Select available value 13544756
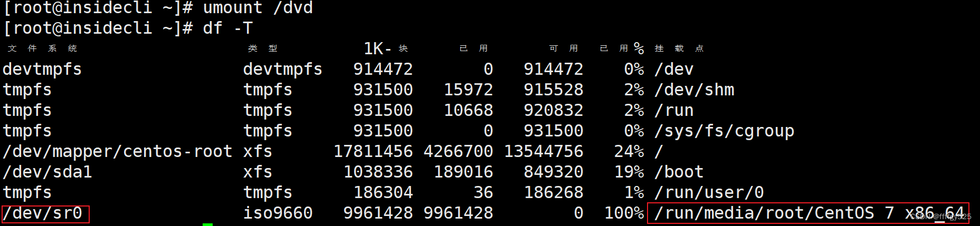The width and height of the screenshot is (980, 226). 544,151
